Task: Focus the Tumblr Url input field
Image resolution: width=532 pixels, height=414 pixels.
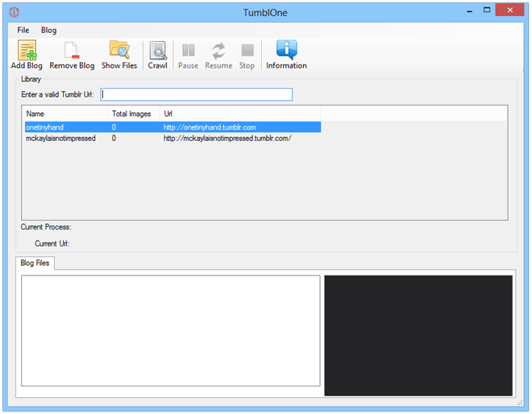Action: pyautogui.click(x=197, y=94)
